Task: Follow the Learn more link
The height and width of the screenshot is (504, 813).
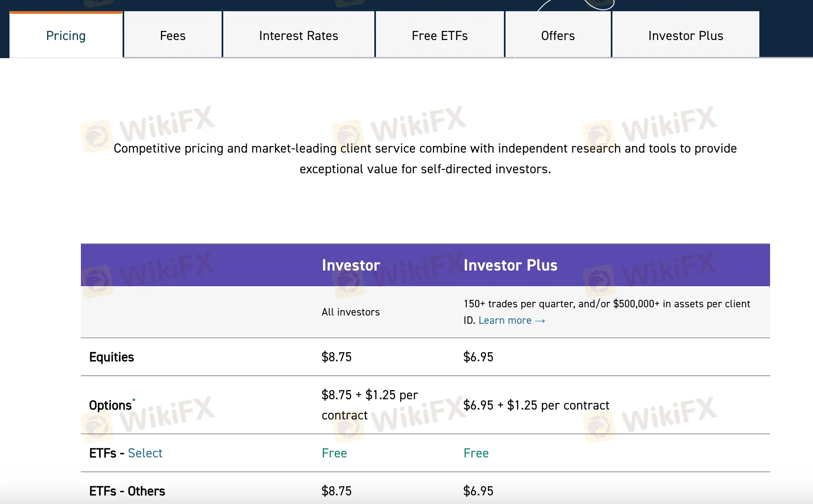Action: 505,320
